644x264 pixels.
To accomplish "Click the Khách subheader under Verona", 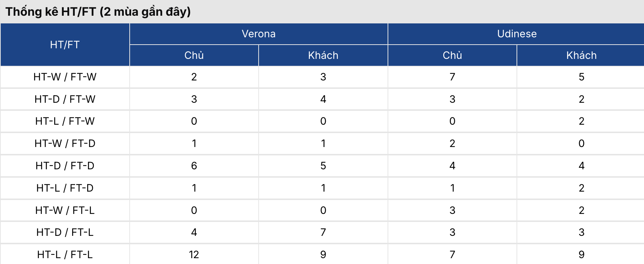I will [x=323, y=55].
